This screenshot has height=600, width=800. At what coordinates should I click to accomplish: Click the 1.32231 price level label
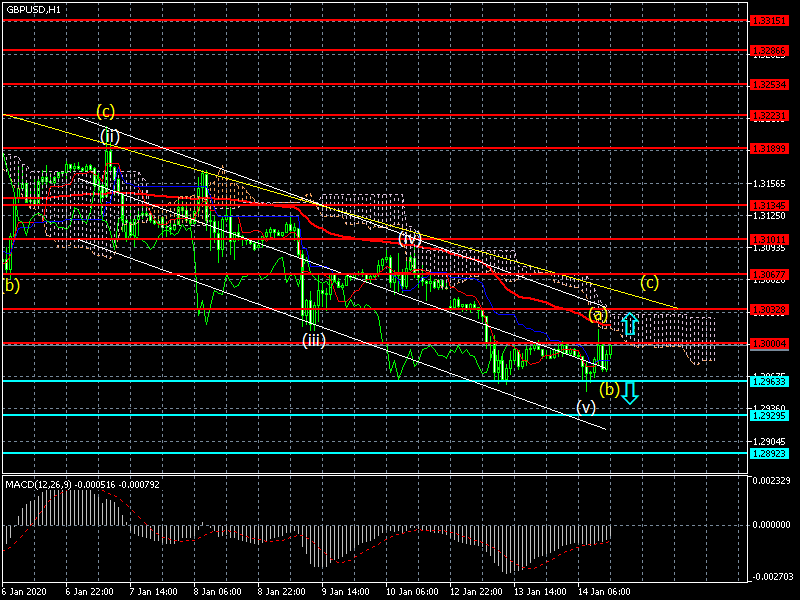click(769, 116)
